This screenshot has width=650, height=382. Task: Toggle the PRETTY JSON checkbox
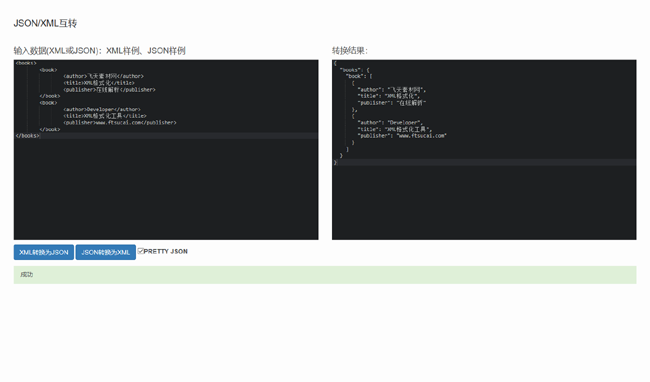[x=141, y=251]
